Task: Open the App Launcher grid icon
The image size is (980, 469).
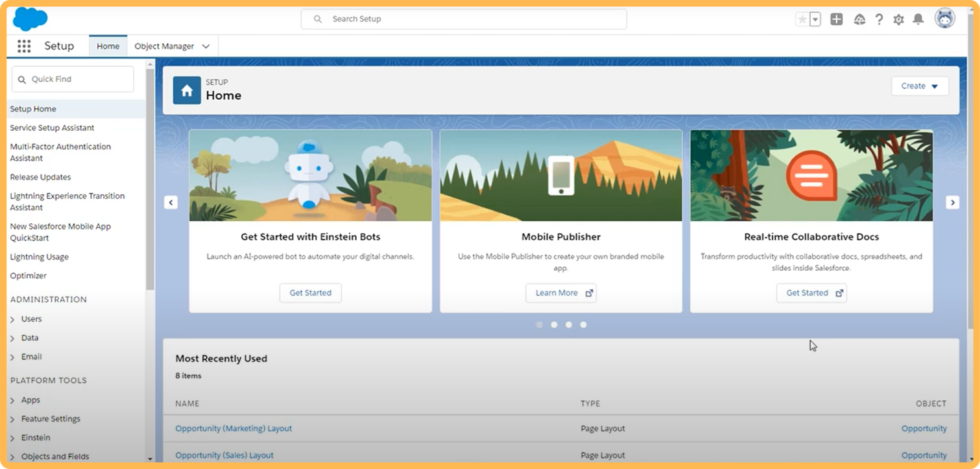Action: (24, 46)
